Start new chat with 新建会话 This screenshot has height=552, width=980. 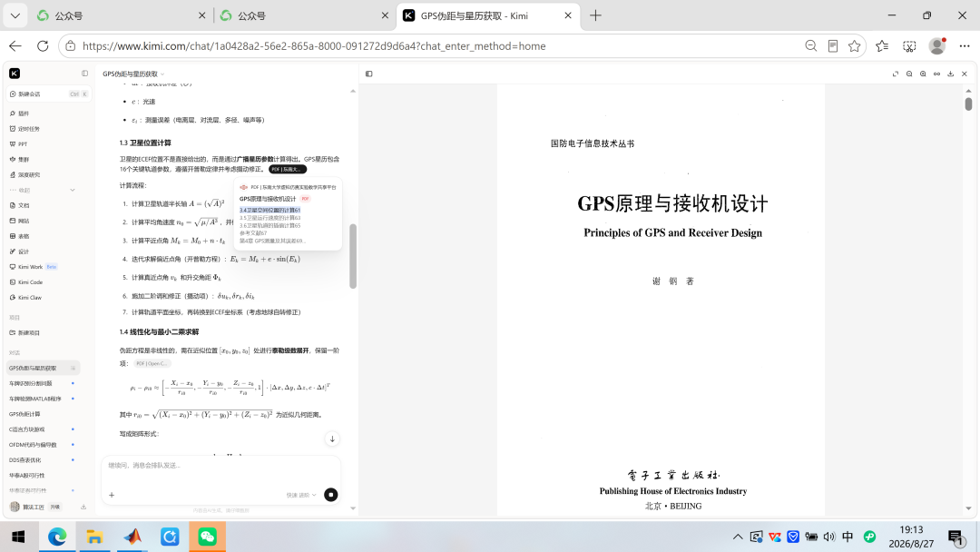pos(48,94)
